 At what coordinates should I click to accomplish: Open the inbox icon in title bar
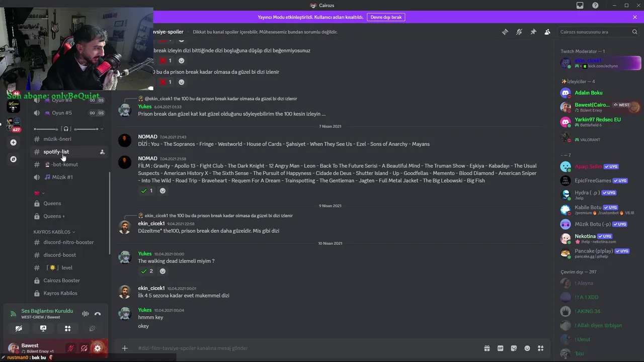coord(580,6)
